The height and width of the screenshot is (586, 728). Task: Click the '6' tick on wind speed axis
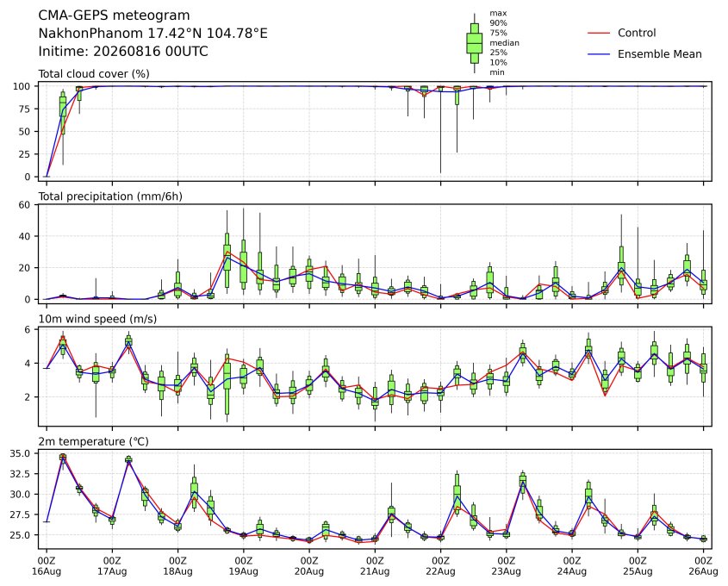[28, 330]
